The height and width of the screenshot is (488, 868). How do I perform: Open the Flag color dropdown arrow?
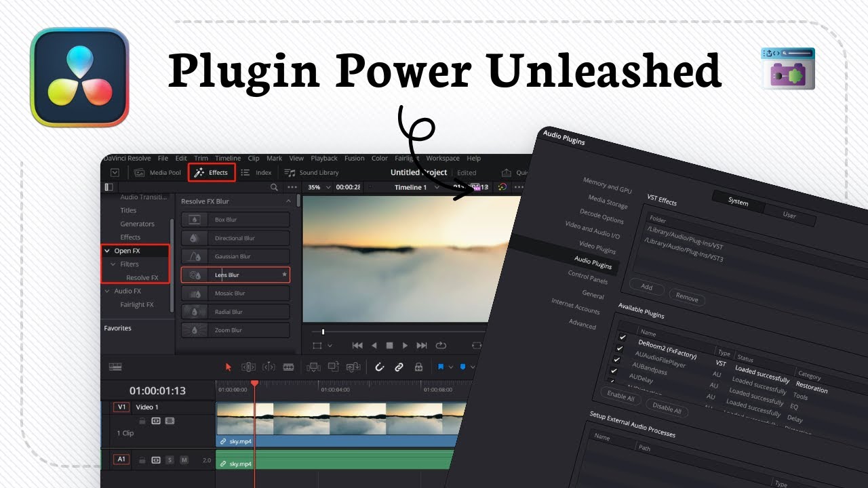click(450, 367)
